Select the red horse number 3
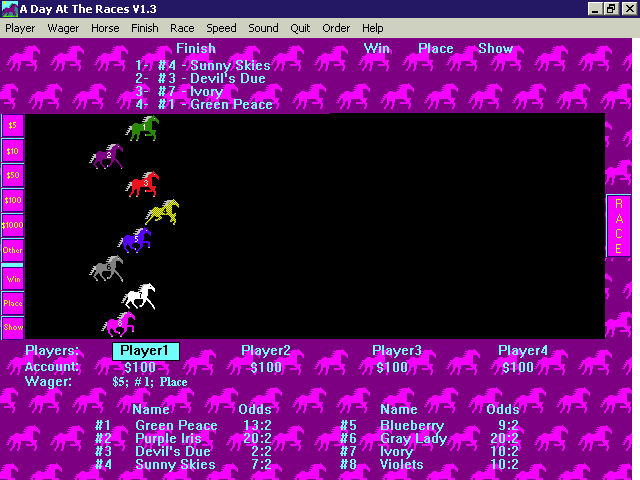640x480 pixels. 143,184
